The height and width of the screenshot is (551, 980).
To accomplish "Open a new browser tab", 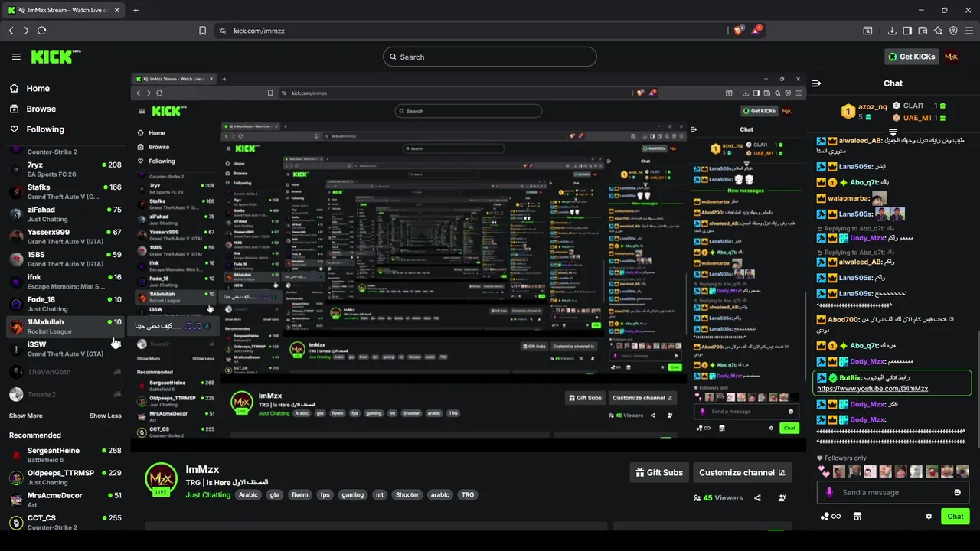I will click(136, 10).
